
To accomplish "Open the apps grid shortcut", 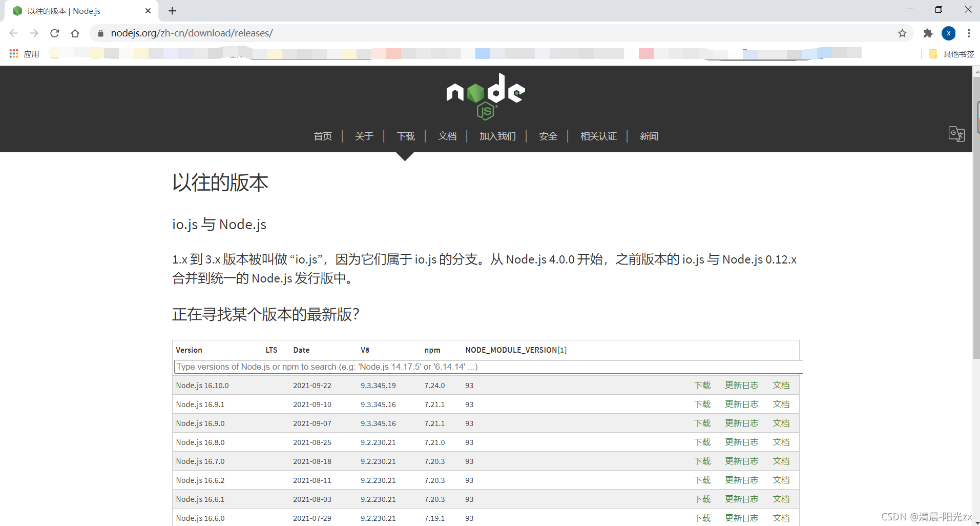I will point(14,54).
